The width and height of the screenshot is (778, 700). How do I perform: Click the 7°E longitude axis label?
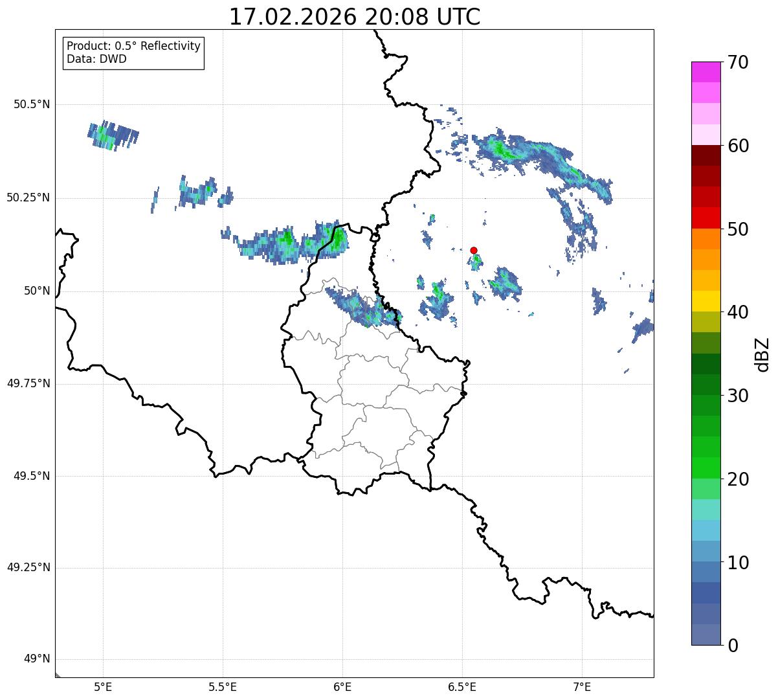583,686
